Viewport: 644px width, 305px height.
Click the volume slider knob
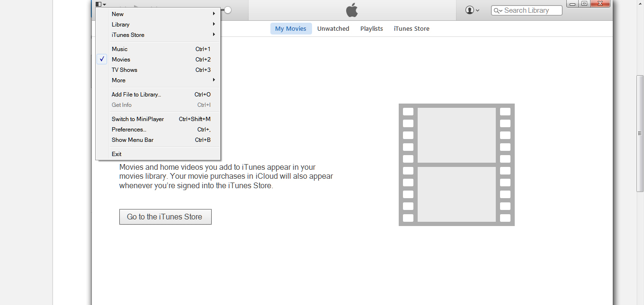coord(228,10)
